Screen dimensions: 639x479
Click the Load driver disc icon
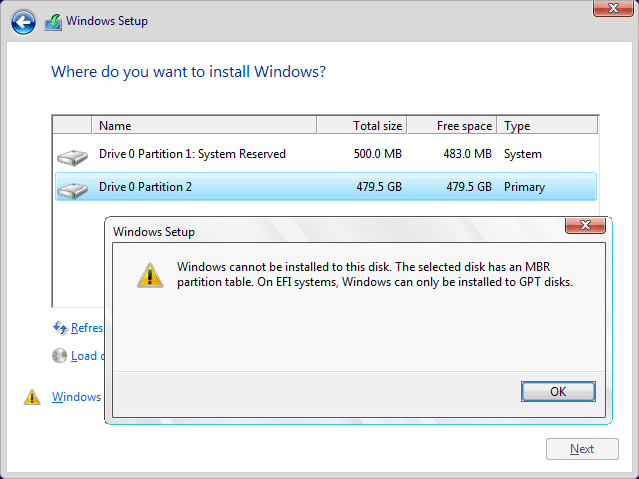(x=59, y=355)
